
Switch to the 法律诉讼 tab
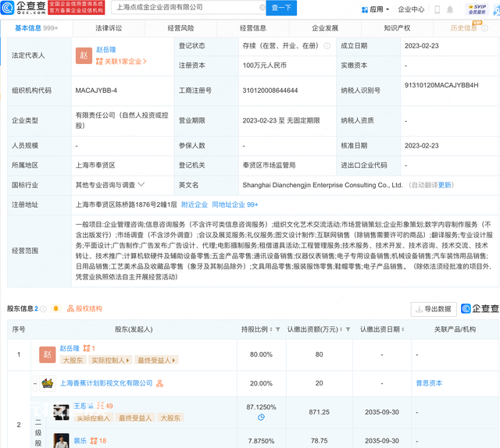point(109,28)
